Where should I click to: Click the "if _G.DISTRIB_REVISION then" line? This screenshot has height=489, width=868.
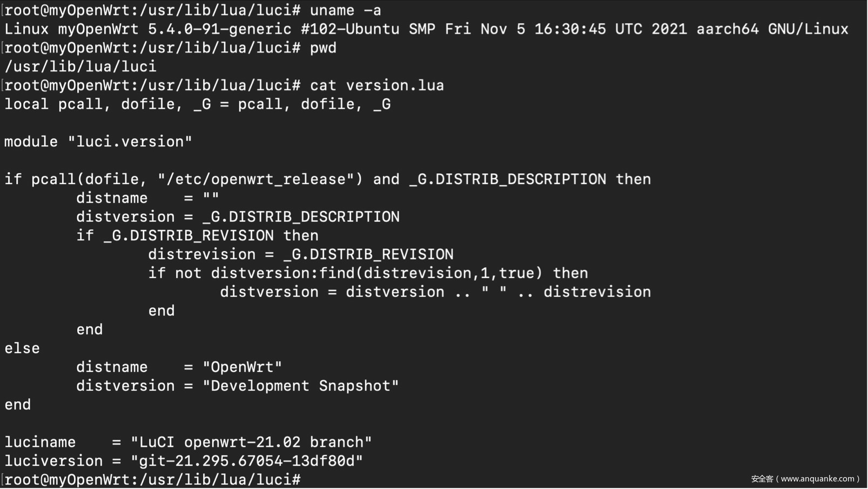[x=197, y=236]
